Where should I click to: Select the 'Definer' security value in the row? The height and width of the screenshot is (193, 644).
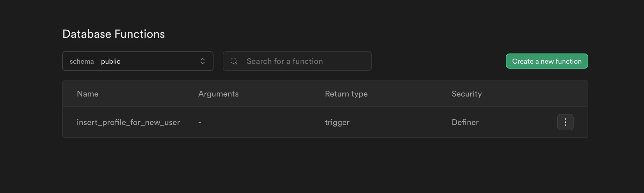[465, 122]
